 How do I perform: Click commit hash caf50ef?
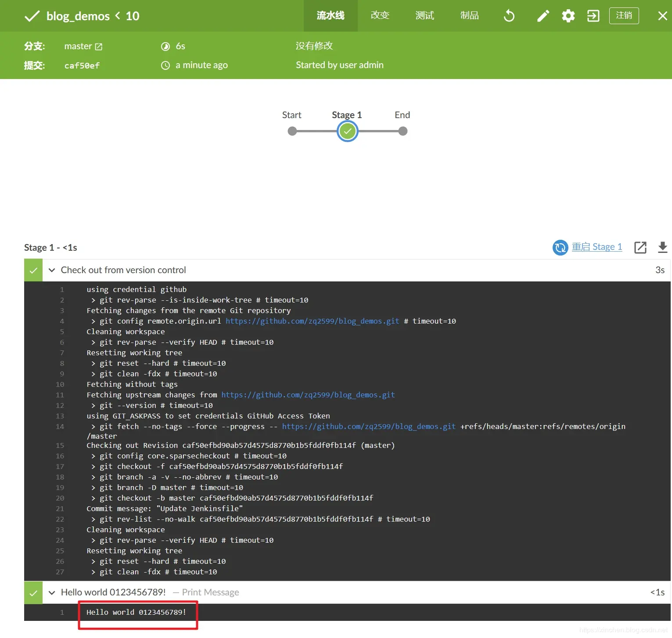click(82, 65)
